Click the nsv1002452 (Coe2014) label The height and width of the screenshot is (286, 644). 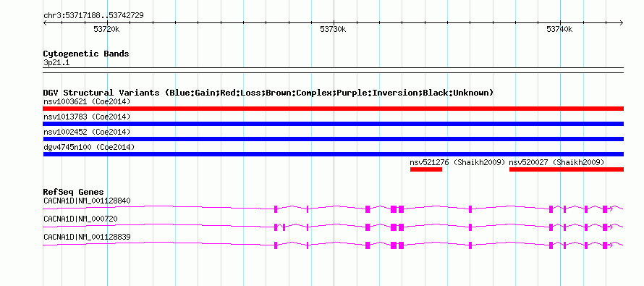coord(87,132)
